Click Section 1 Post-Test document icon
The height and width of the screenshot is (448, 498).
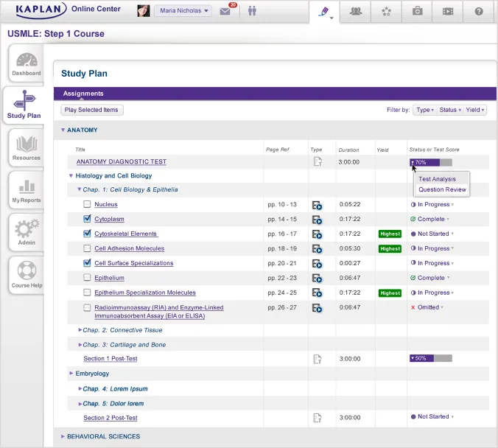(x=318, y=359)
